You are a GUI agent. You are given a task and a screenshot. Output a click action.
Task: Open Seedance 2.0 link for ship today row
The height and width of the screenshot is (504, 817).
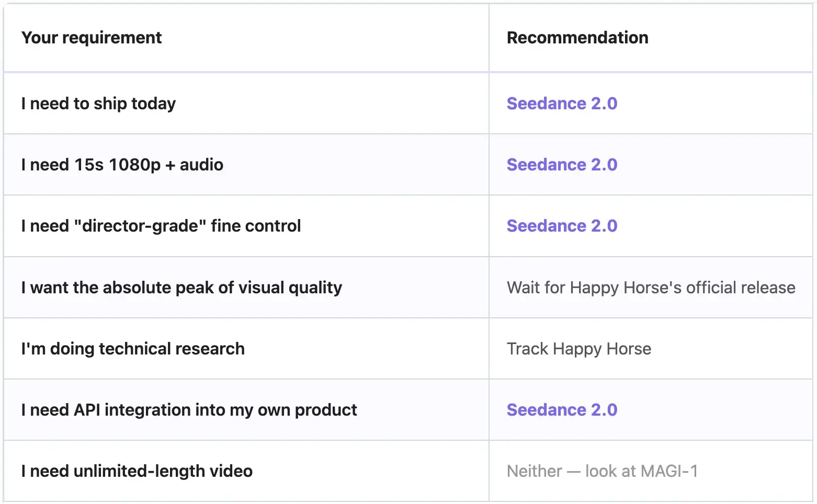562,104
